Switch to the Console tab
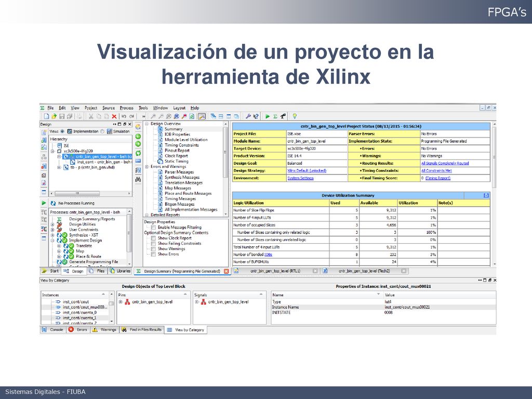 [x=53, y=330]
